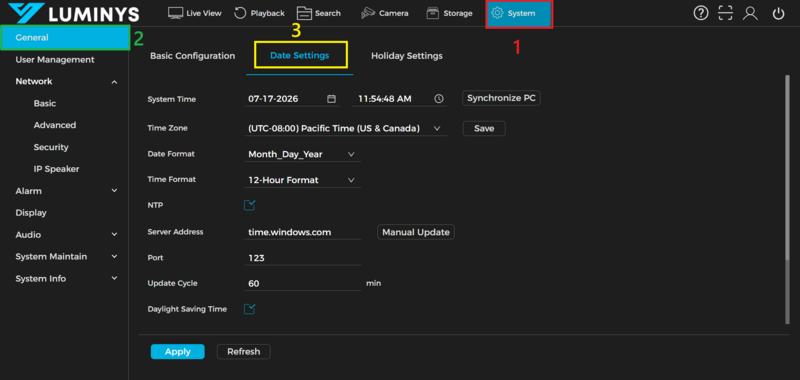Click the Refresh button
The width and height of the screenshot is (800, 380).
pos(243,351)
